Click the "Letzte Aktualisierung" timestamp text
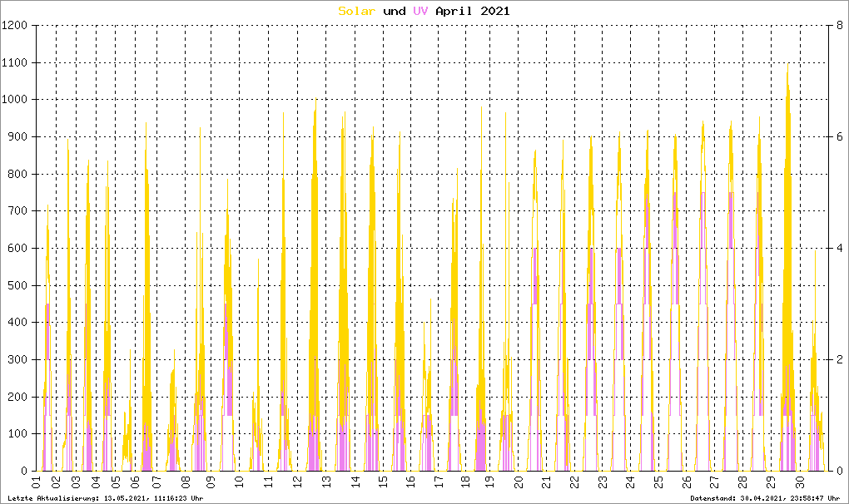 click(105, 497)
